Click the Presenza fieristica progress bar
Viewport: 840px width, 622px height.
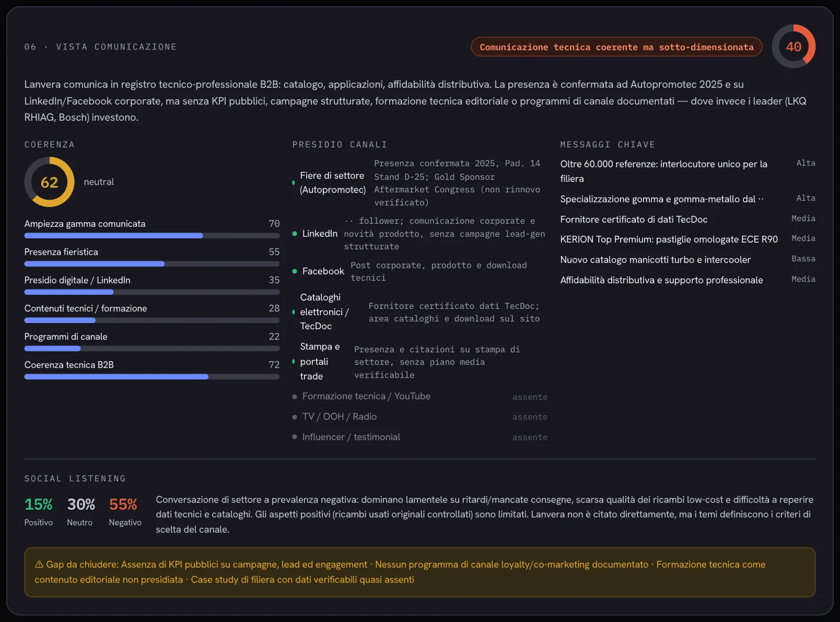point(152,264)
